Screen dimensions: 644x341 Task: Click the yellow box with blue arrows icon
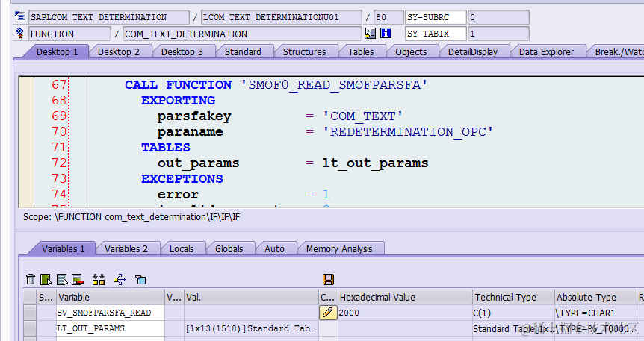(x=120, y=280)
